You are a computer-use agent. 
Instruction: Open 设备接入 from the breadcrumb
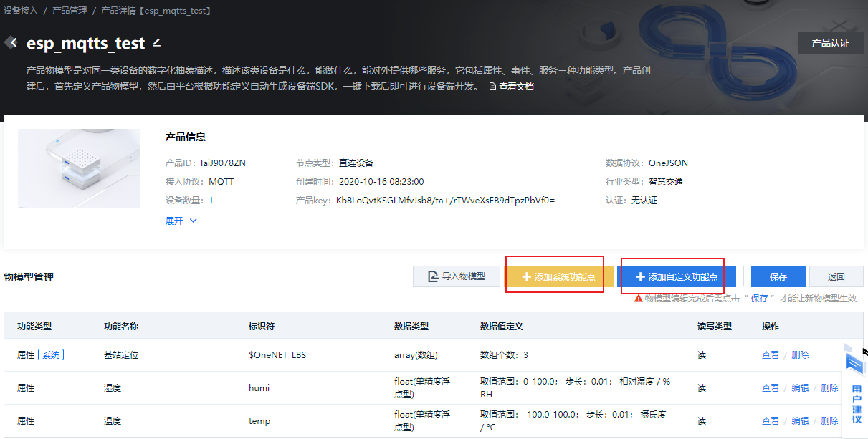pos(20,10)
